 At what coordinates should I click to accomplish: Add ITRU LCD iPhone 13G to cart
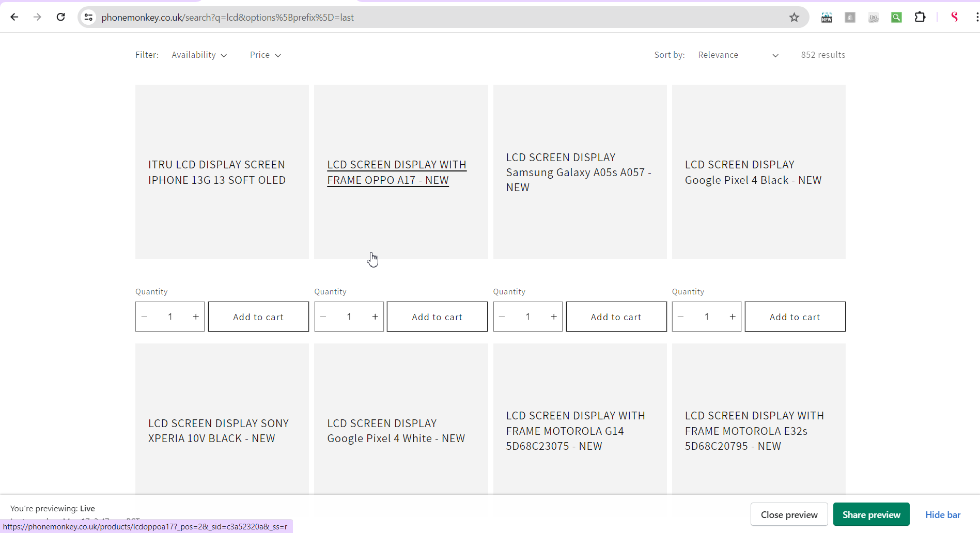click(x=258, y=317)
